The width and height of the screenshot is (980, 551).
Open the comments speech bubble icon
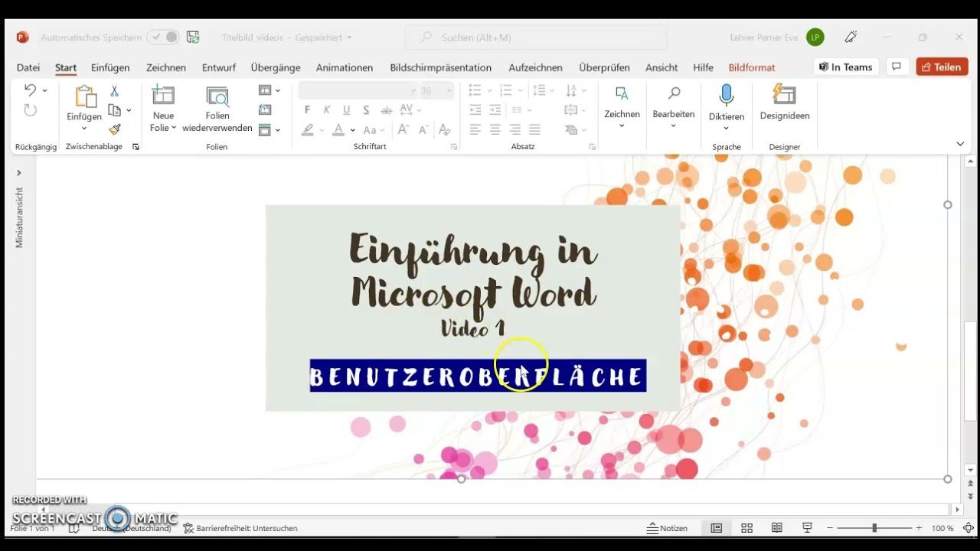coord(897,67)
